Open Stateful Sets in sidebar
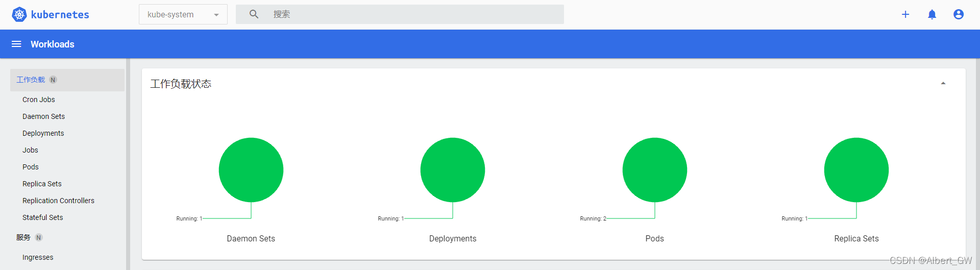980x270 pixels. tap(43, 217)
